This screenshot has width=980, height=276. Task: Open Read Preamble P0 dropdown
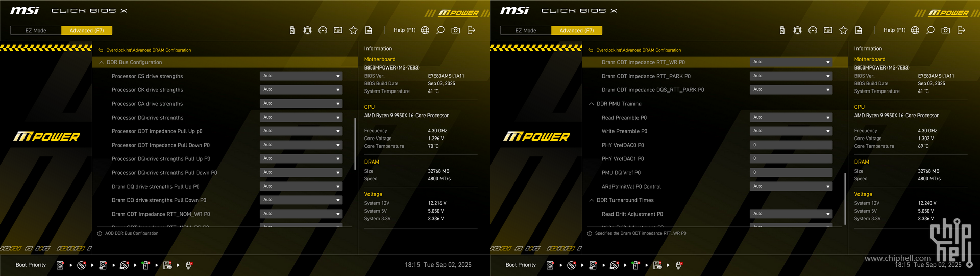coord(791,118)
